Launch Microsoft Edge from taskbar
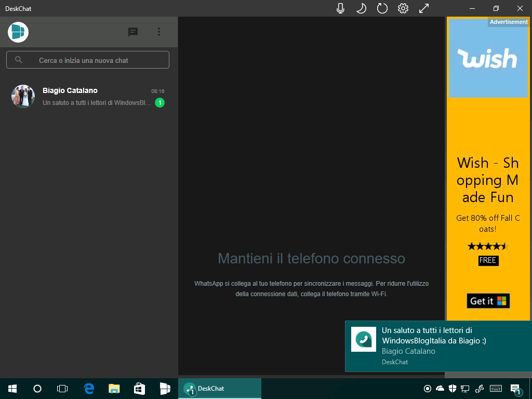The height and width of the screenshot is (399, 532). (89, 389)
